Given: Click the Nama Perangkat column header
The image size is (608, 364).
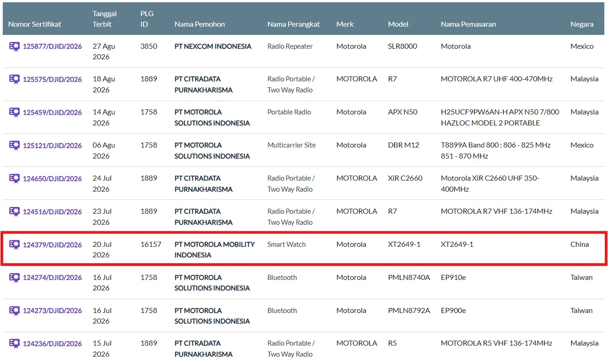Looking at the screenshot, I should tap(294, 24).
